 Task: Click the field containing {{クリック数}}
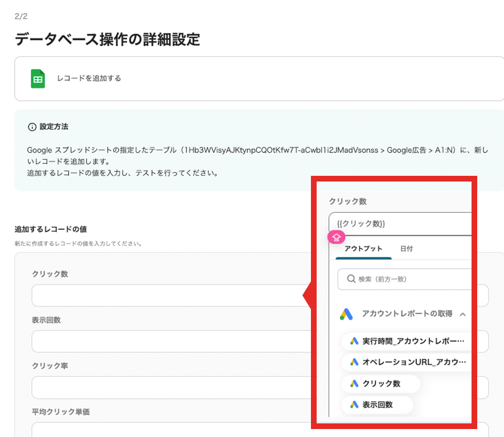399,224
